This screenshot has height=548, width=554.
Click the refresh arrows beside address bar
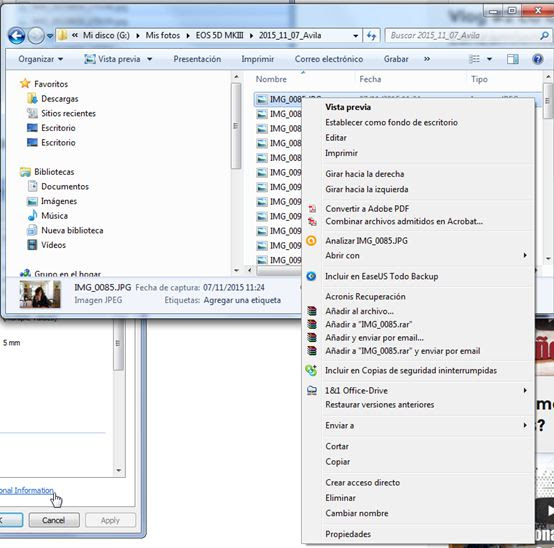tap(371, 36)
